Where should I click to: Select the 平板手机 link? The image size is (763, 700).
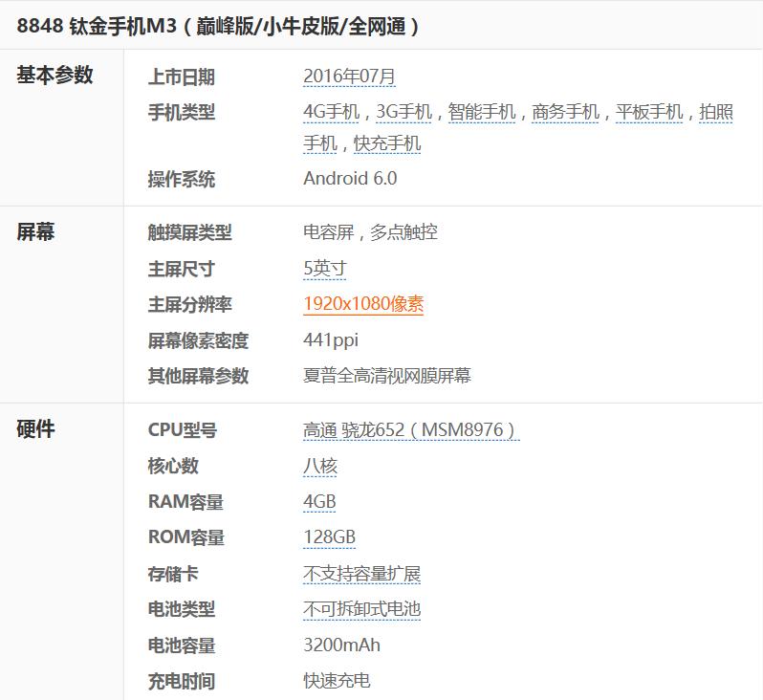pyautogui.click(x=649, y=112)
